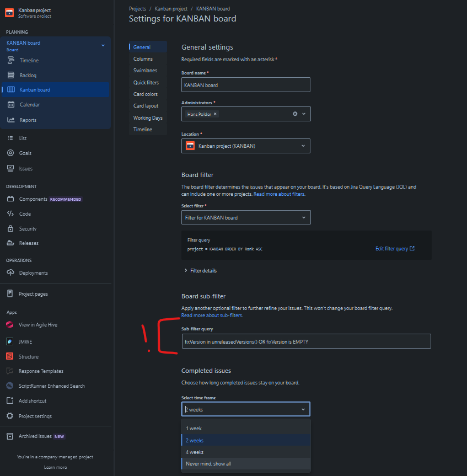Viewport: 467px width, 476px height.
Task: Click the Releases ship icon
Action: point(10,243)
